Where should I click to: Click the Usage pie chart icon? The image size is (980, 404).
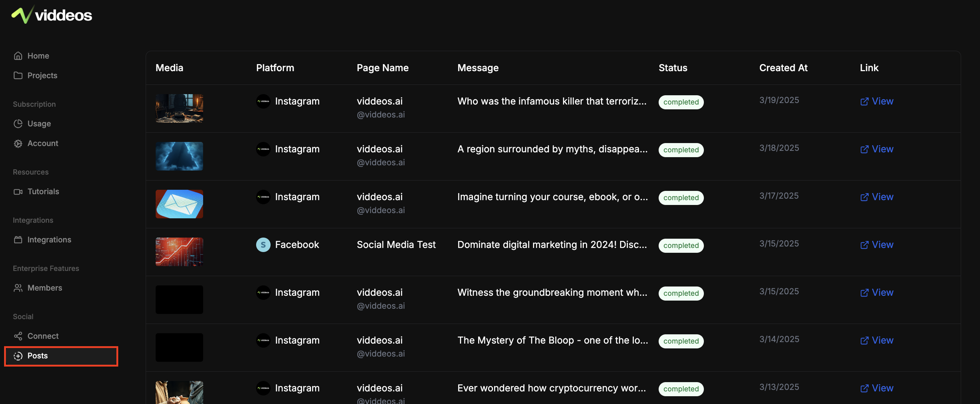(x=18, y=124)
